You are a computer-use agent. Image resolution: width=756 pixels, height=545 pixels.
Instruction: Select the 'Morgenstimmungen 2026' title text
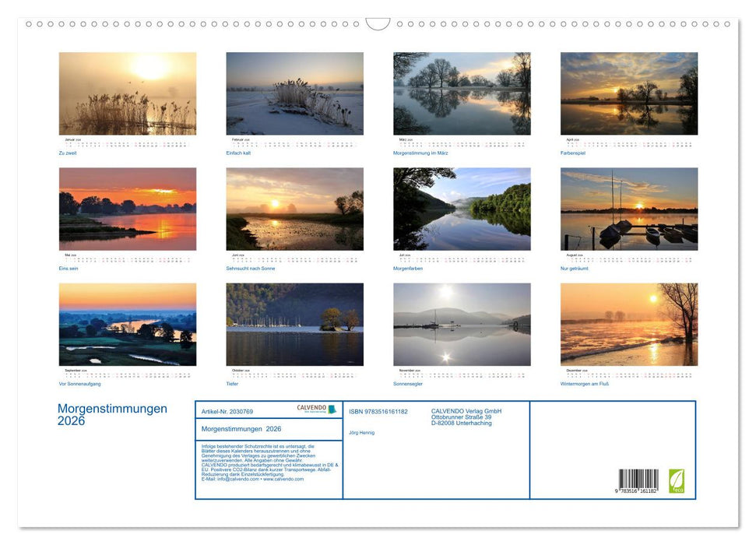(x=111, y=413)
